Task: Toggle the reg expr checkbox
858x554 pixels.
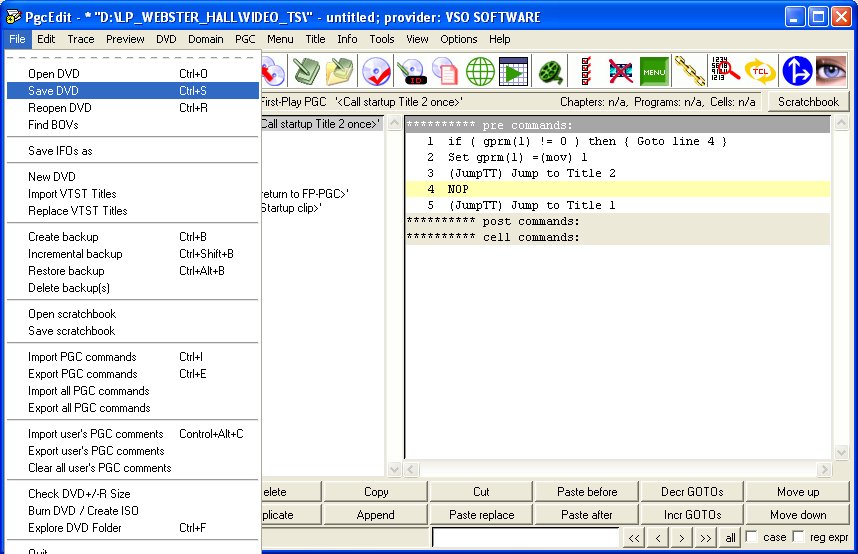Action: 798,537
